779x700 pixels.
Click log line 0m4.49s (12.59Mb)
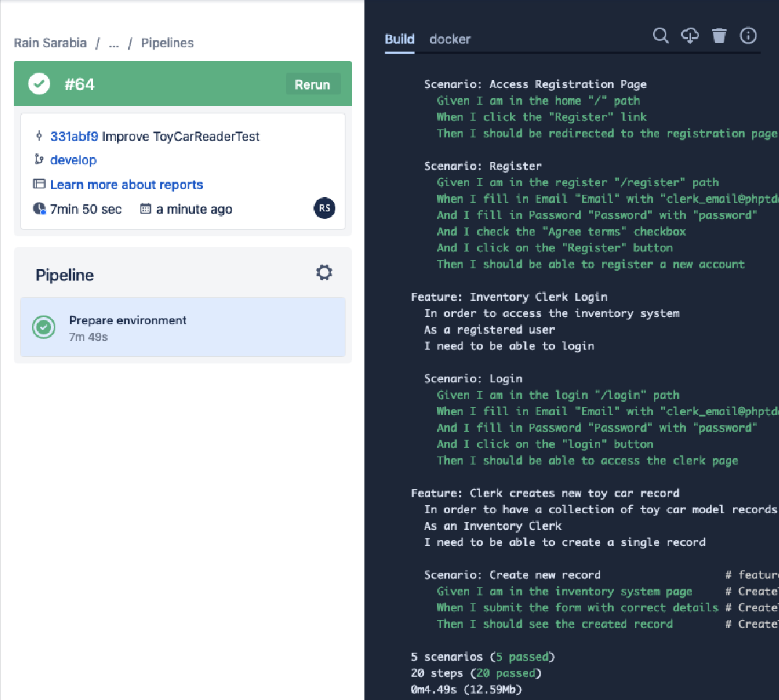point(466,690)
